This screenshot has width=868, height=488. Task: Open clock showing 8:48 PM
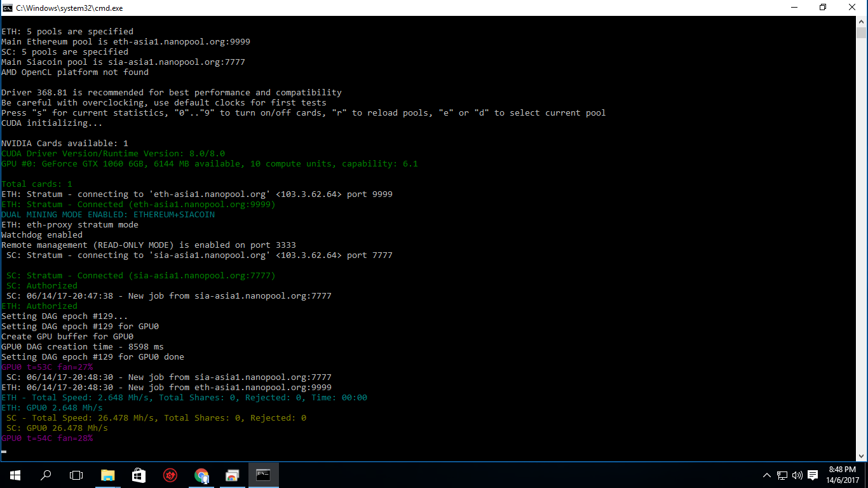point(842,475)
